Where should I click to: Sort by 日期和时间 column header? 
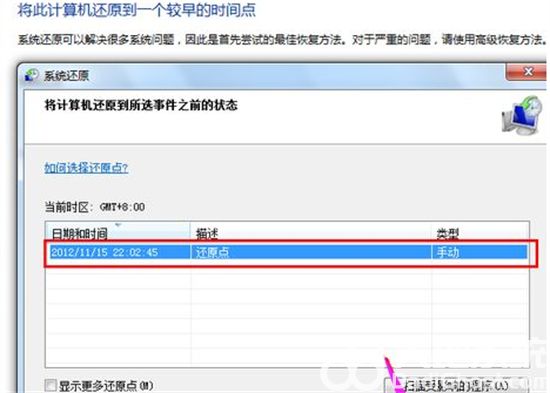118,232
